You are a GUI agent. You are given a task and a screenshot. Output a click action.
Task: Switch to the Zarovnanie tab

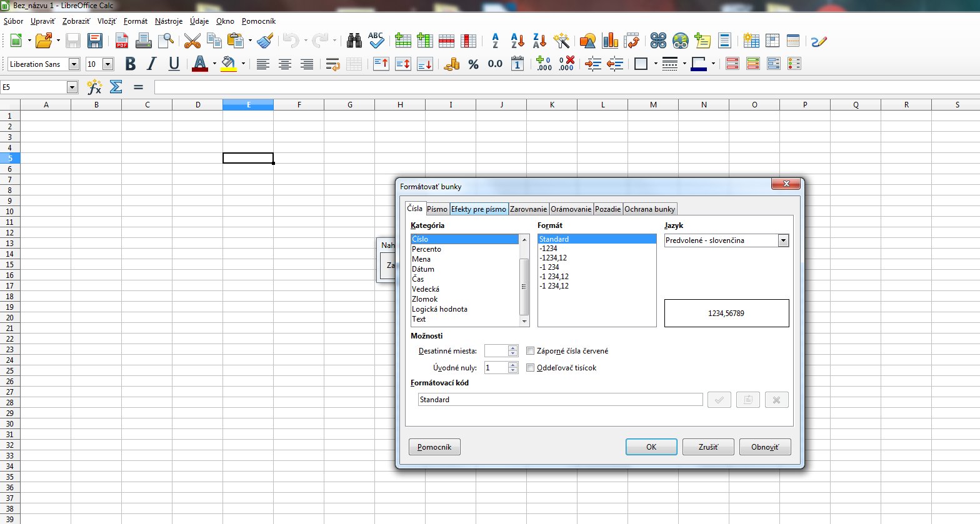[529, 209]
